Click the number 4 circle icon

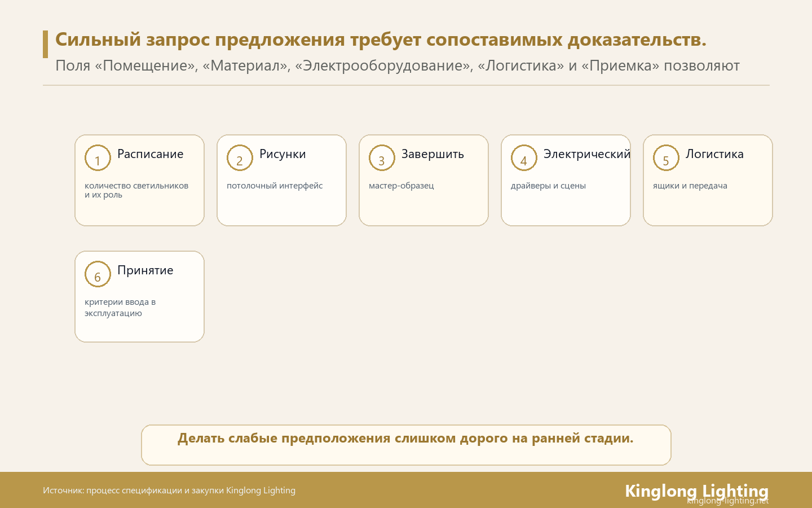point(524,158)
